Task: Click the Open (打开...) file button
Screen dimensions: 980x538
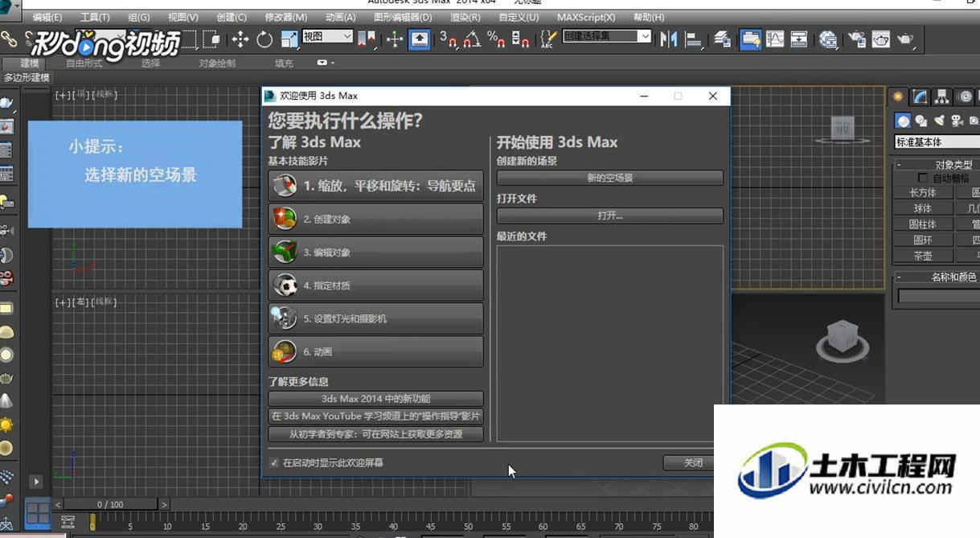Action: pyautogui.click(x=610, y=216)
